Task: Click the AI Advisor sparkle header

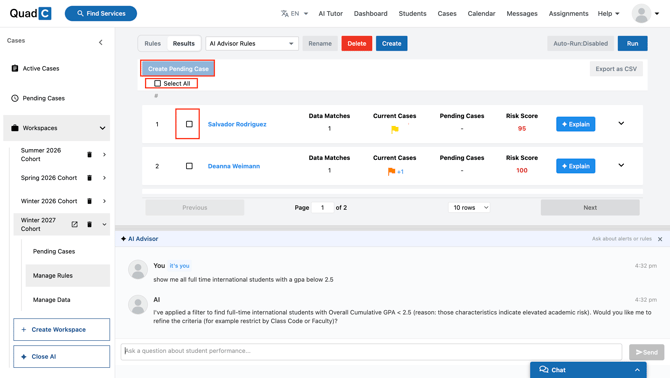Action: tap(139, 239)
